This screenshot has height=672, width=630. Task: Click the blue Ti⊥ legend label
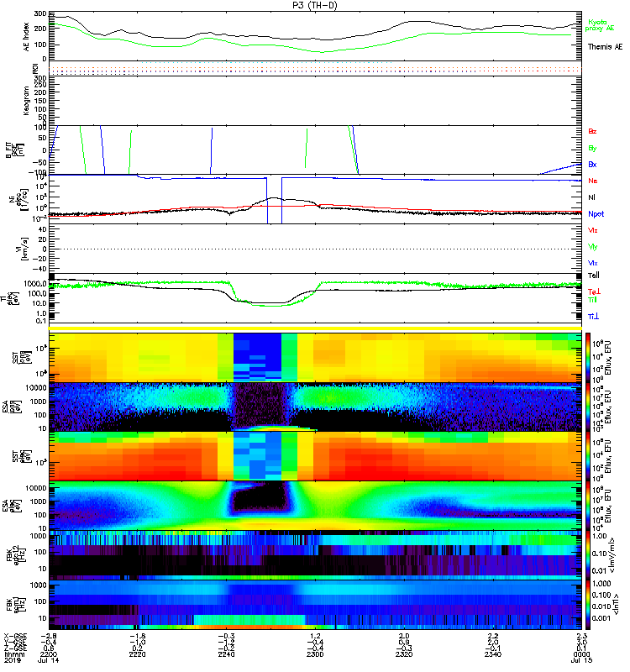point(593,317)
